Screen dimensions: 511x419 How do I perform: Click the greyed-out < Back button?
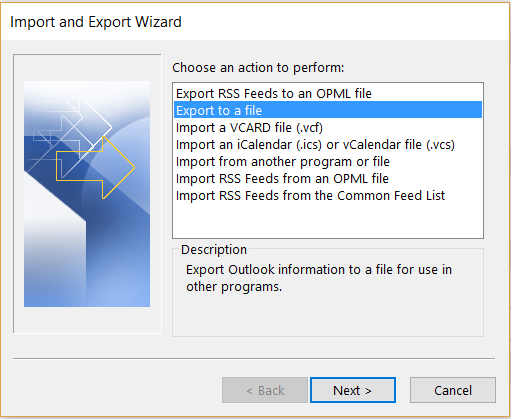click(x=265, y=390)
